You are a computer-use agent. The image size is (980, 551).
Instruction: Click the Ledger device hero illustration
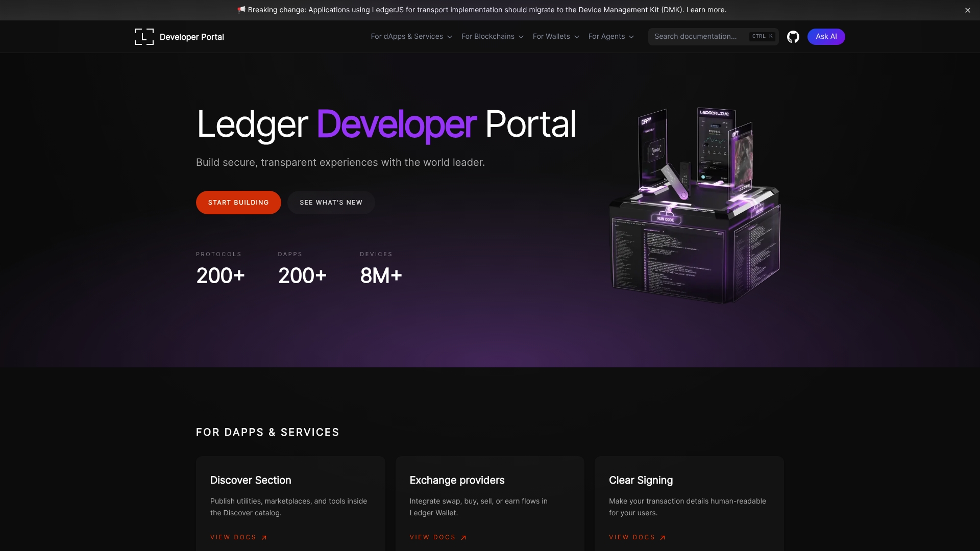click(x=695, y=206)
